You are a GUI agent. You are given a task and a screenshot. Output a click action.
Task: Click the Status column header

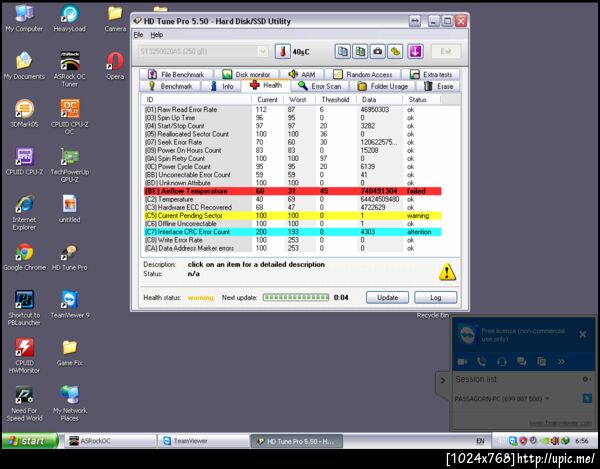click(421, 99)
